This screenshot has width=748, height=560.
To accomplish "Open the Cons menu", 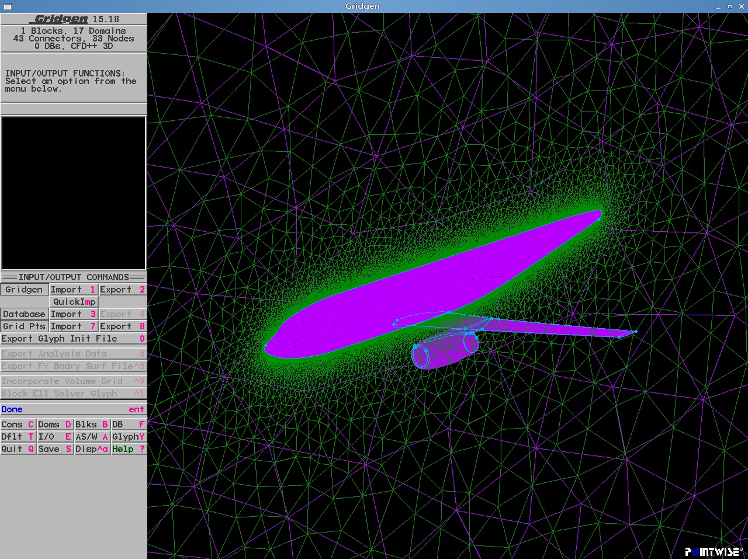I will point(18,425).
